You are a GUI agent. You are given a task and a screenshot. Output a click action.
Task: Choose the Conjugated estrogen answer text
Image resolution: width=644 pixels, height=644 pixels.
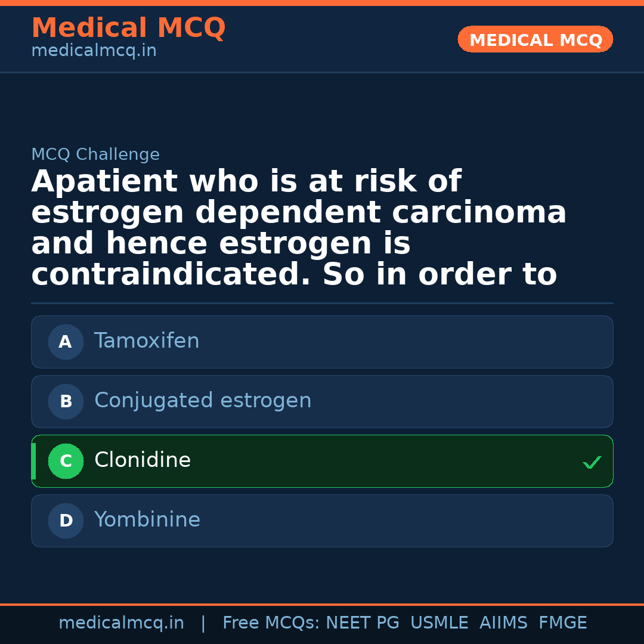(203, 401)
